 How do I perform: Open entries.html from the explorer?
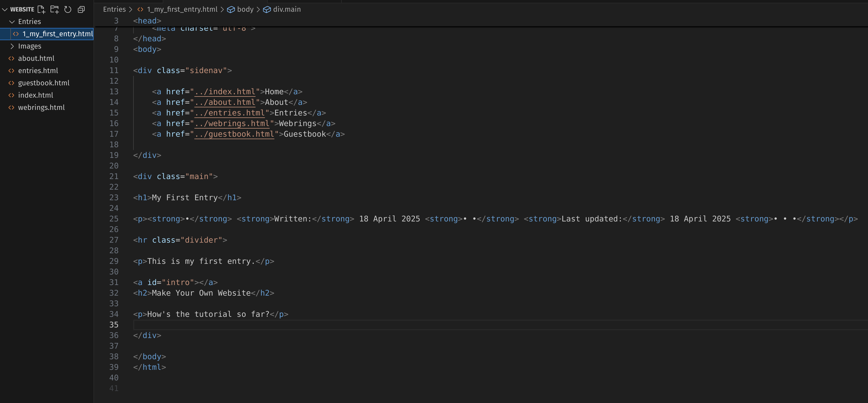coord(38,71)
